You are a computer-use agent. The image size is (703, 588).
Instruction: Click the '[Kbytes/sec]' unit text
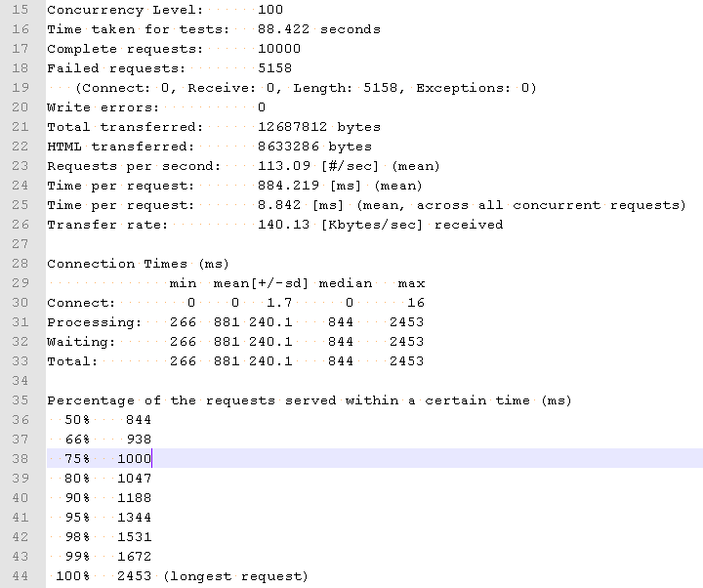pos(372,225)
